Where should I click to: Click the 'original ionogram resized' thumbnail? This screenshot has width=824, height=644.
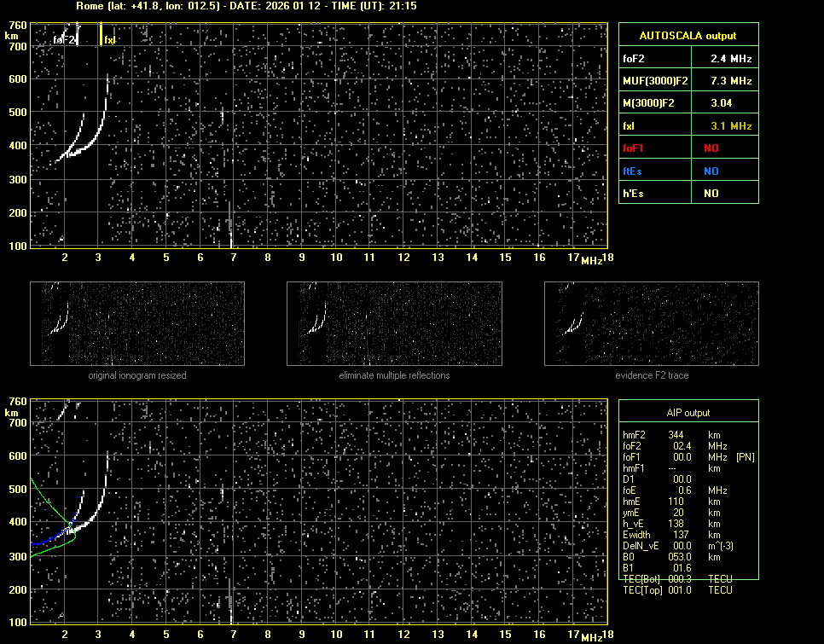pos(137,324)
